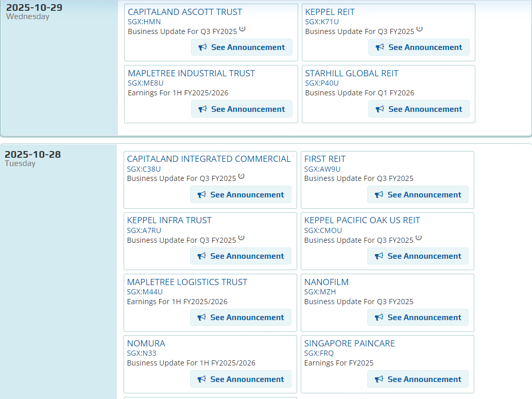Click the 2025-10-28 date heading
532x399 pixels.
pyautogui.click(x=33, y=155)
